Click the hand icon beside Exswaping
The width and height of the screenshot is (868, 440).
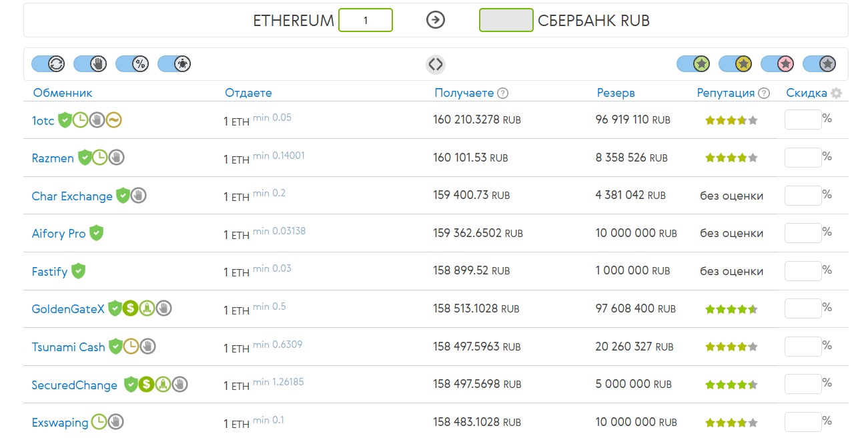(116, 422)
